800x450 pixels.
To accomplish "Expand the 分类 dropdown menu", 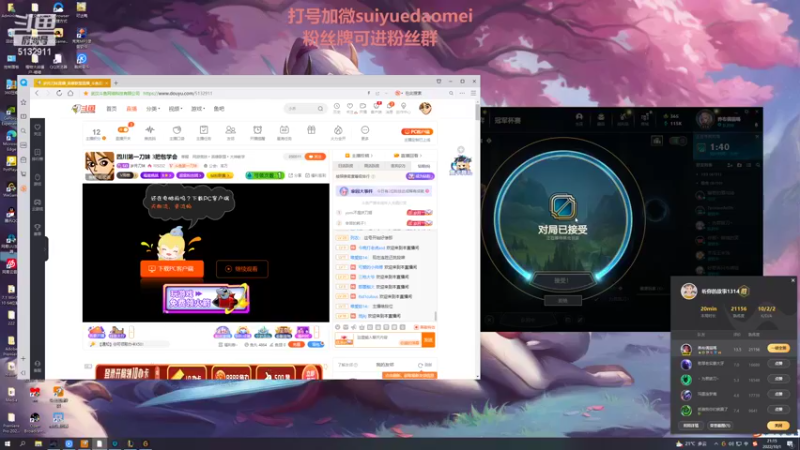I will click(153, 109).
